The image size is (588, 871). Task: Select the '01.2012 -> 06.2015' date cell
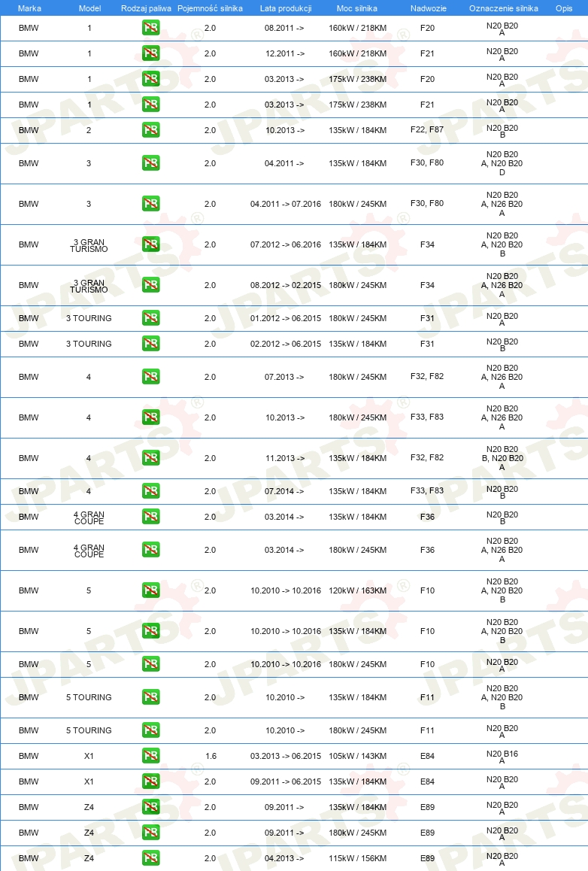[x=286, y=318]
